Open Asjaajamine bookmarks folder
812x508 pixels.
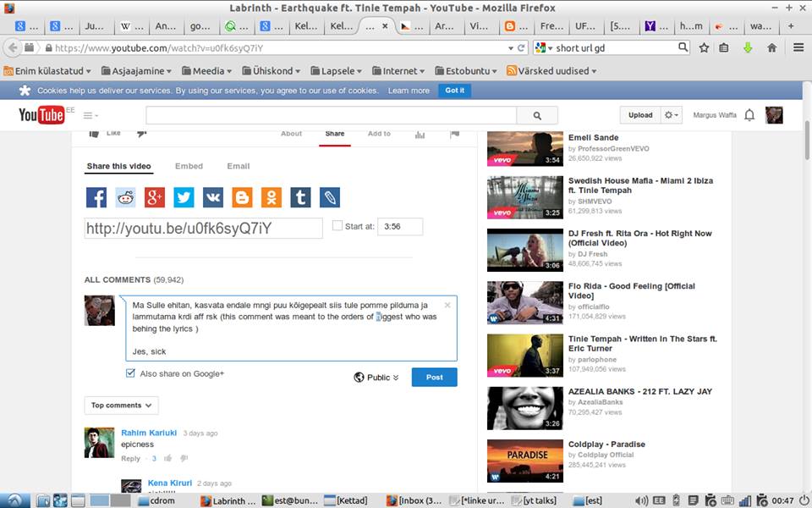point(136,71)
